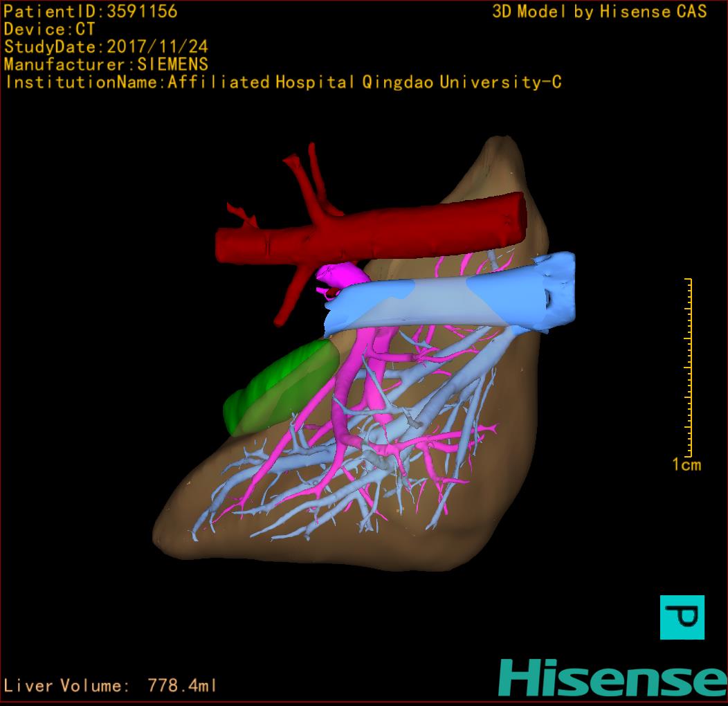Click the 3D Model by Hisense CAS label
This screenshot has height=706, width=728.
click(x=599, y=11)
